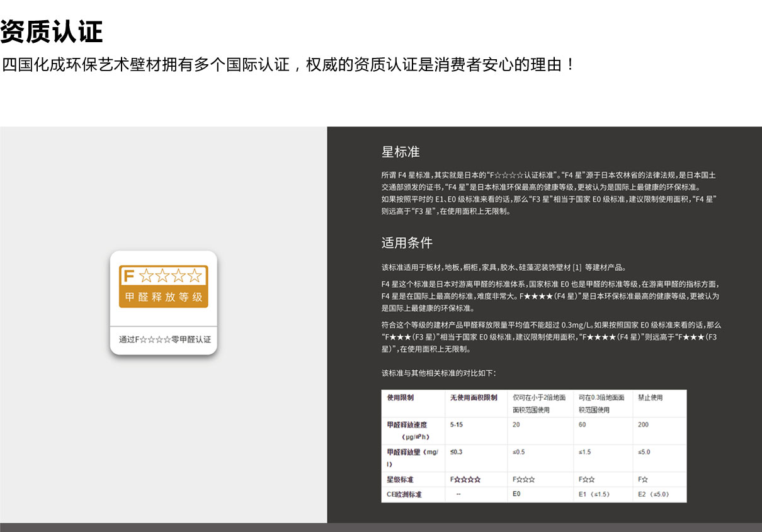The height and width of the screenshot is (532, 762).
Task: Click the comparison table thumbnail's ≤0.3 cell
Action: coord(456,452)
